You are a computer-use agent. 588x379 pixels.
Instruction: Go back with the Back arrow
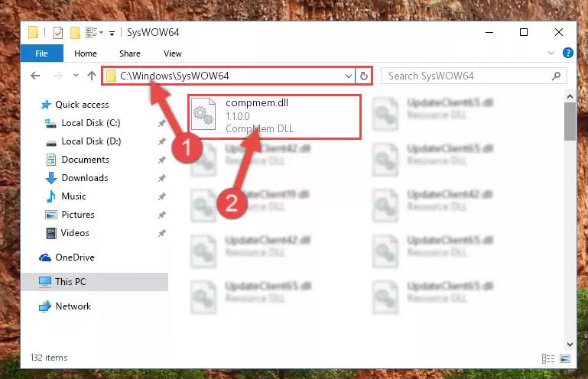pos(35,76)
